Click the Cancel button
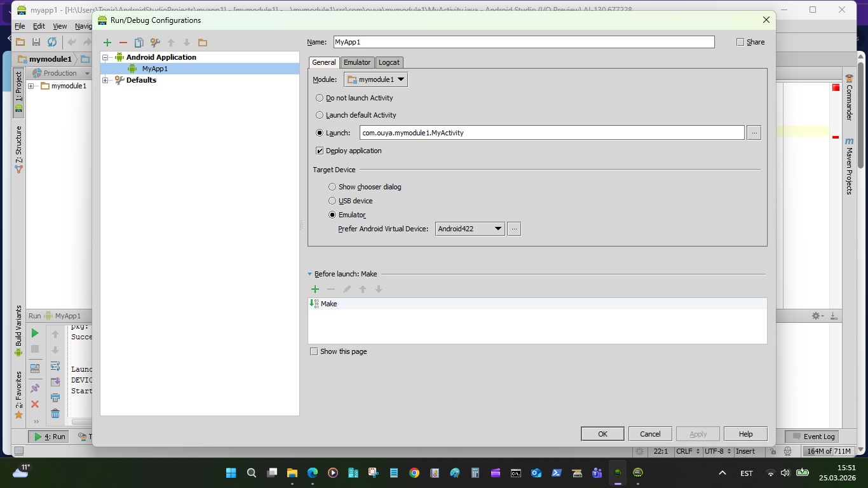868x488 pixels. click(650, 434)
